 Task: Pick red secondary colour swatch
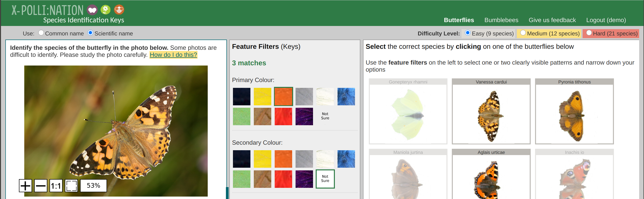[x=283, y=179]
